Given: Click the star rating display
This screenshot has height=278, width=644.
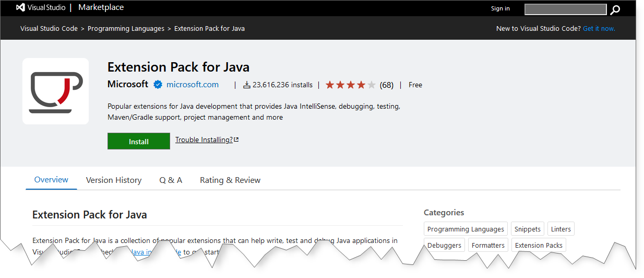Looking at the screenshot, I should click(350, 85).
